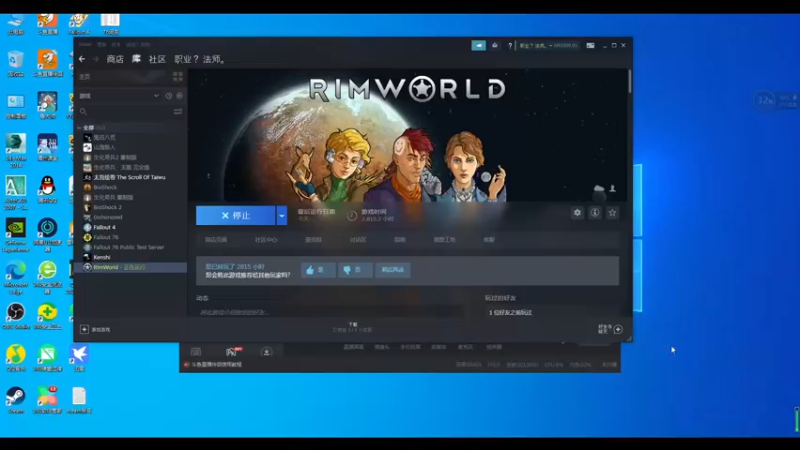
Task: Open download icon in rear window
Action: [x=266, y=352]
